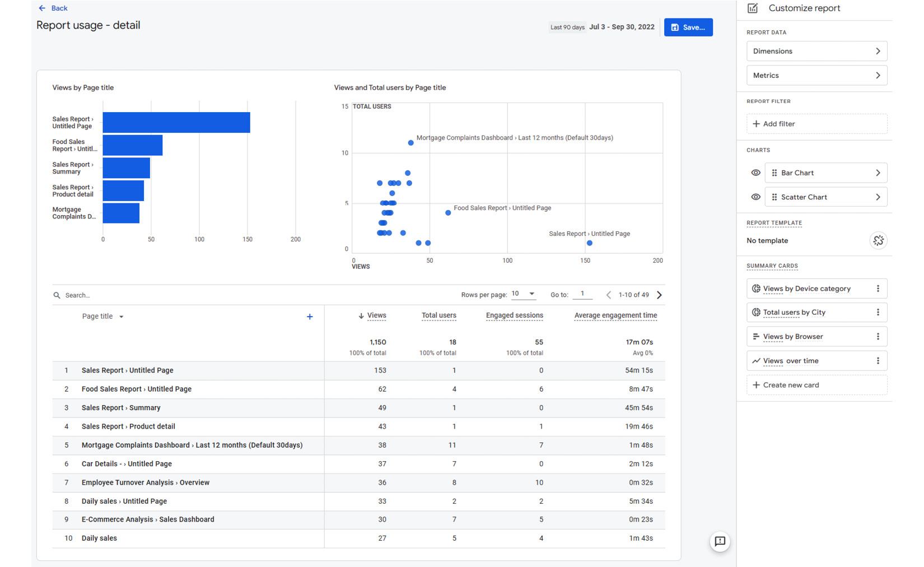Viewport: 924px width, 567px height.
Task: Sort by Total users column header
Action: 438,315
